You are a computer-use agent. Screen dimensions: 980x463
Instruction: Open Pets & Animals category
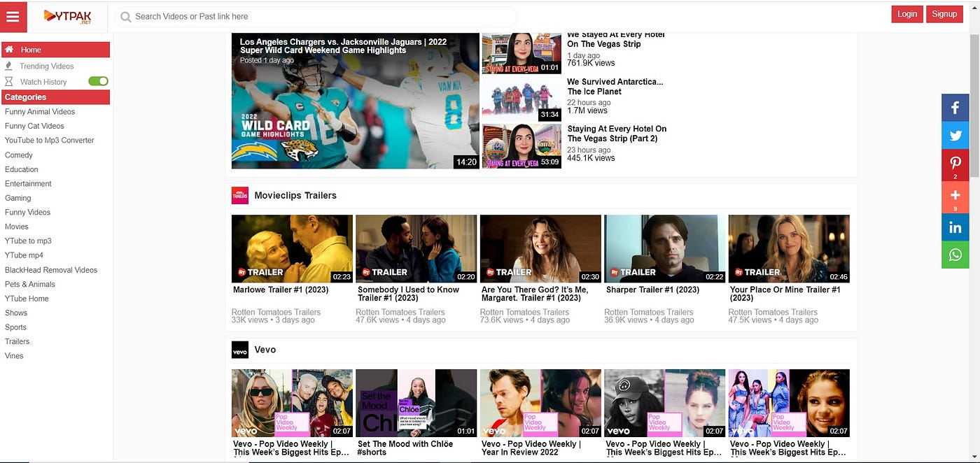click(30, 284)
